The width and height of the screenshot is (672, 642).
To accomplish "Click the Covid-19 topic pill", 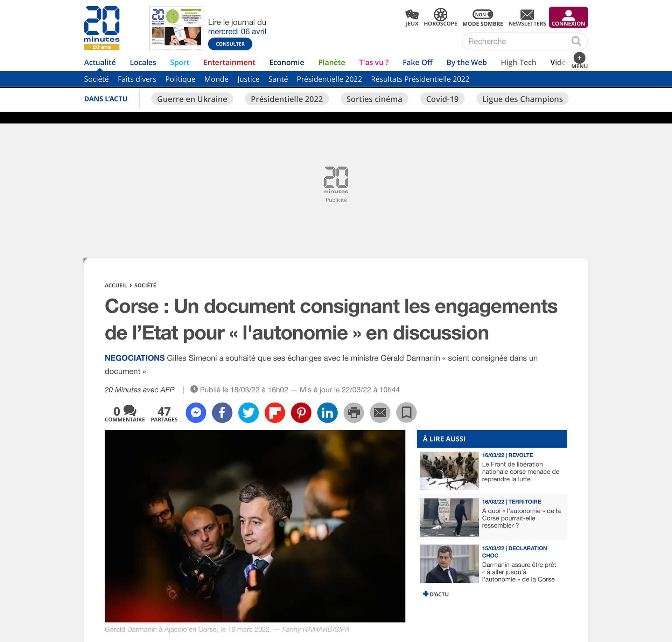I will [442, 99].
